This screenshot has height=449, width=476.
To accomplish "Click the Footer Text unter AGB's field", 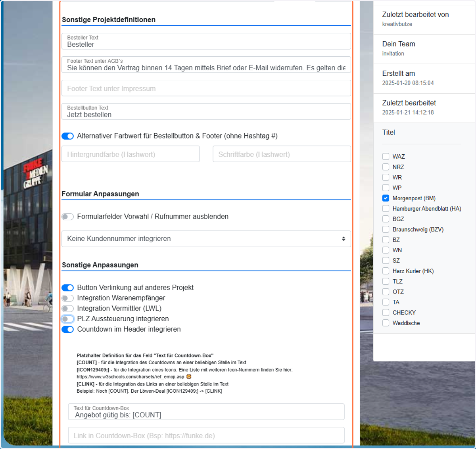I will pos(206,65).
